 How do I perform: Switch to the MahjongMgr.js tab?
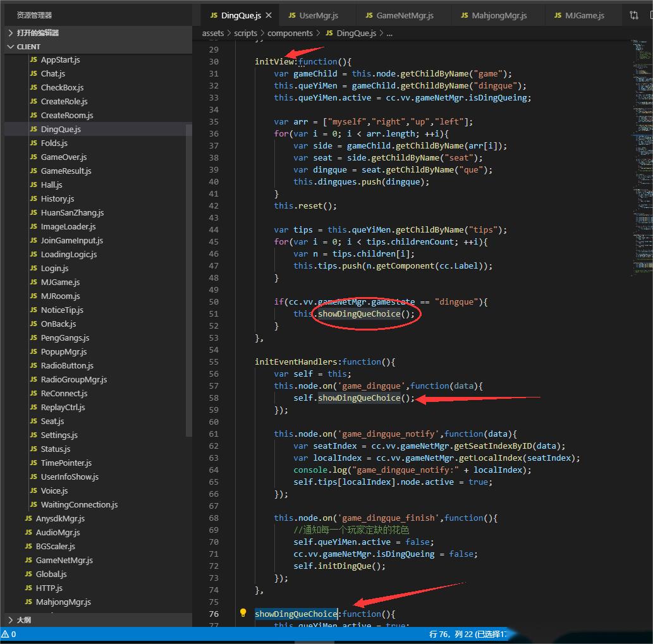pyautogui.click(x=499, y=15)
